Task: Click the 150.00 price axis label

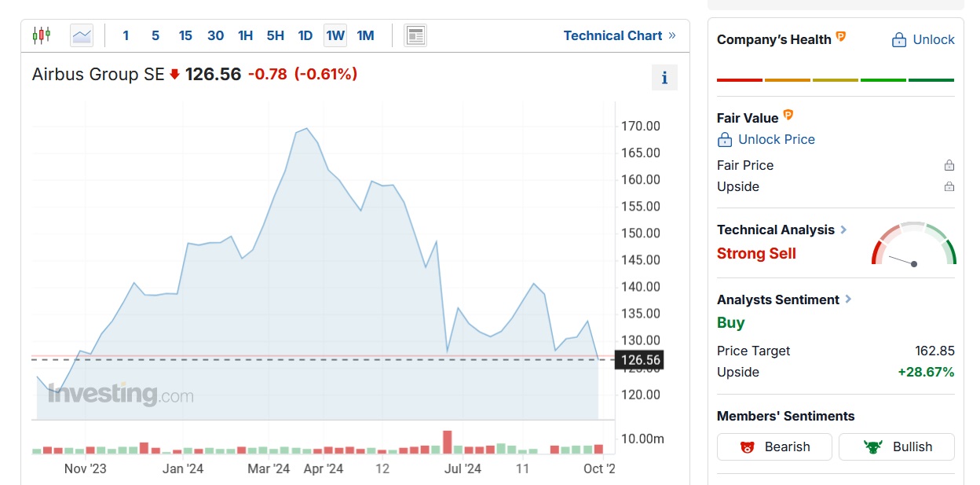Action: [x=641, y=233]
